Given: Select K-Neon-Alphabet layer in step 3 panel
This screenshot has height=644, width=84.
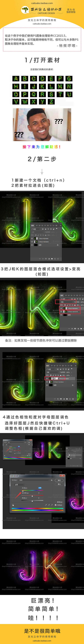Looking at the screenshot, I should point(72,311).
